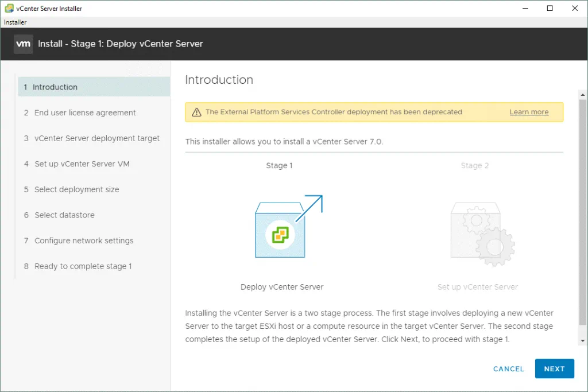Open Set up vCenter Server VM step
The width and height of the screenshot is (588, 392).
82,164
